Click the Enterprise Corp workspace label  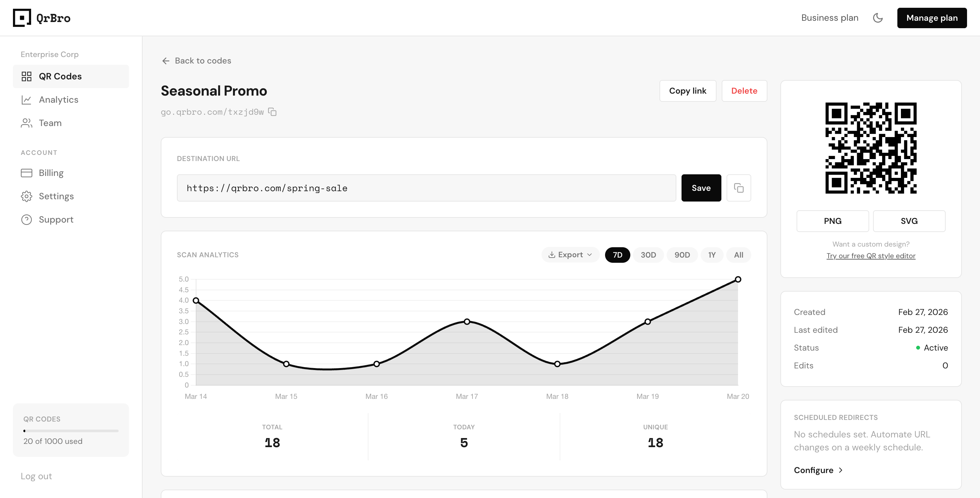click(x=50, y=54)
